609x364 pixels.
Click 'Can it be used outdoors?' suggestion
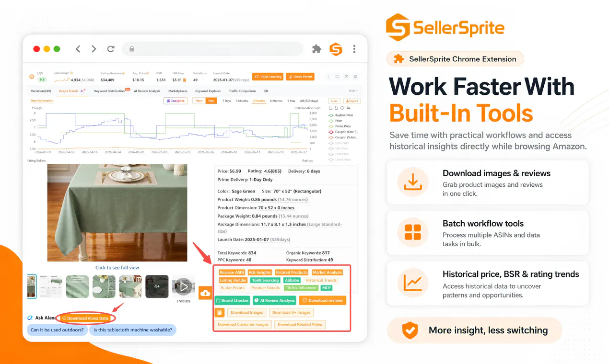[x=58, y=330]
